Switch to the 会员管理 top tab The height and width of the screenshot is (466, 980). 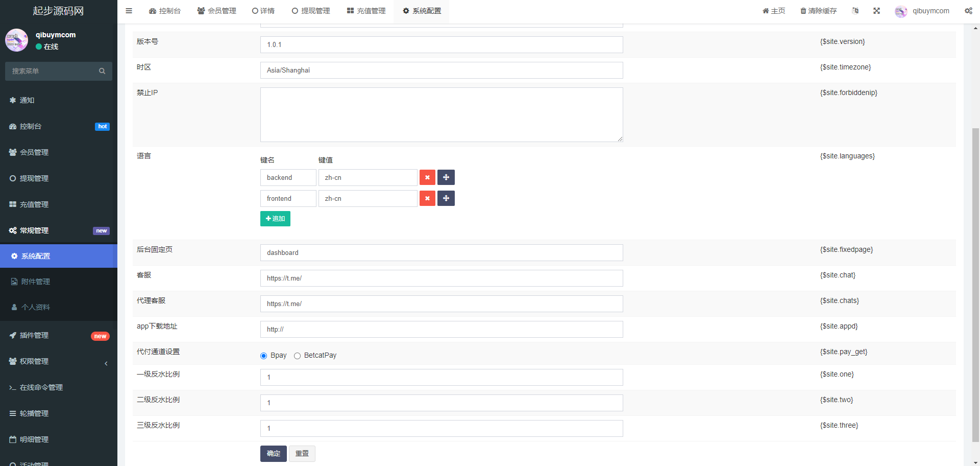coord(217,11)
